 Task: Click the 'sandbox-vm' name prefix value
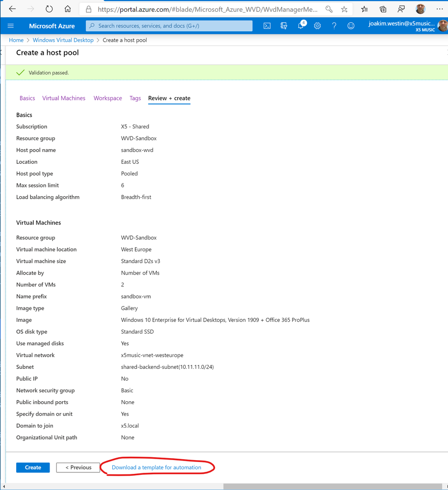(136, 297)
